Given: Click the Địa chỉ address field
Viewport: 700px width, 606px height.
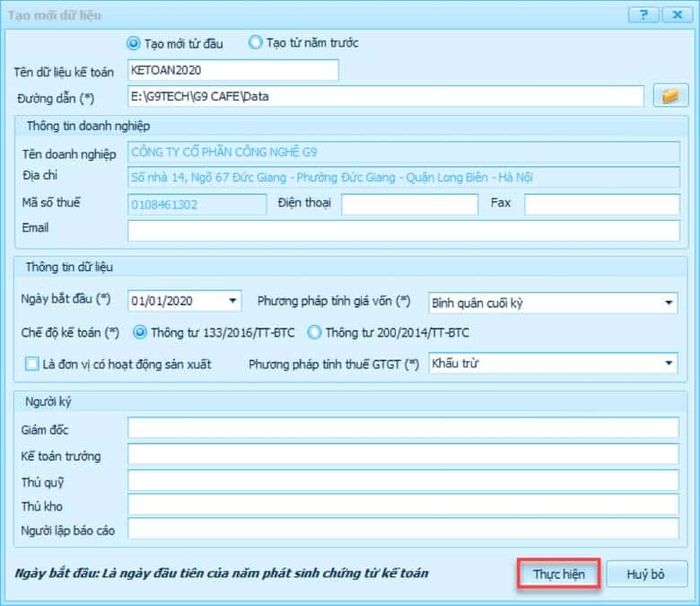Looking at the screenshot, I should 404,178.
